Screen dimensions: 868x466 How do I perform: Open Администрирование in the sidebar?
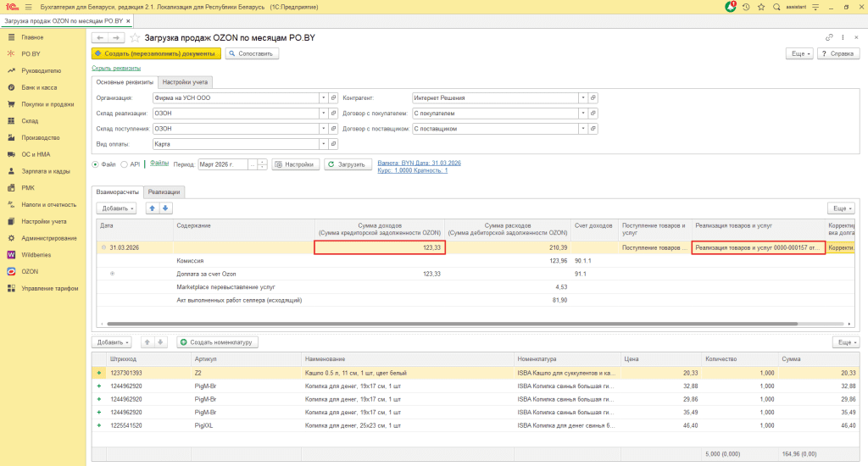(48, 238)
